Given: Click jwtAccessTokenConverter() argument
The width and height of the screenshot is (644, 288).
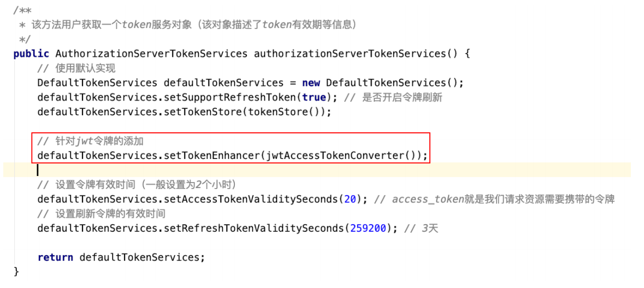Looking at the screenshot, I should coord(341,156).
